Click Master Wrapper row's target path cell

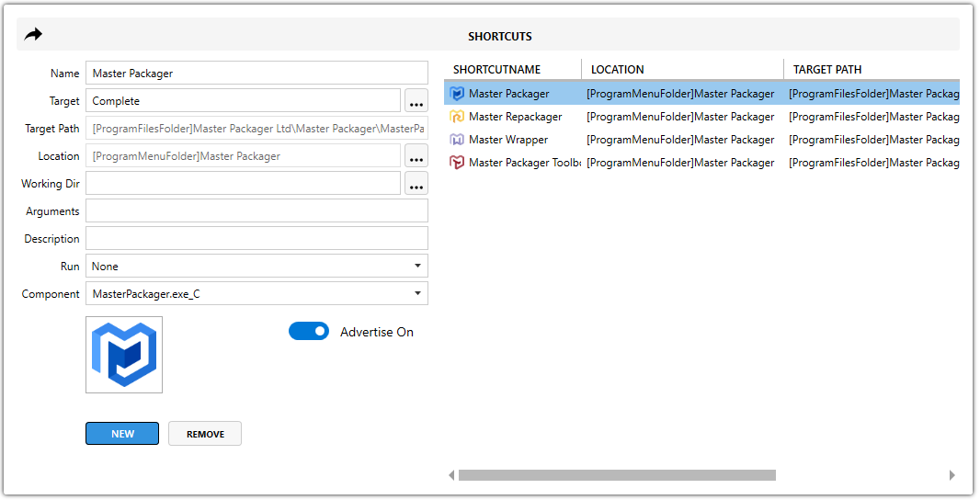click(873, 140)
